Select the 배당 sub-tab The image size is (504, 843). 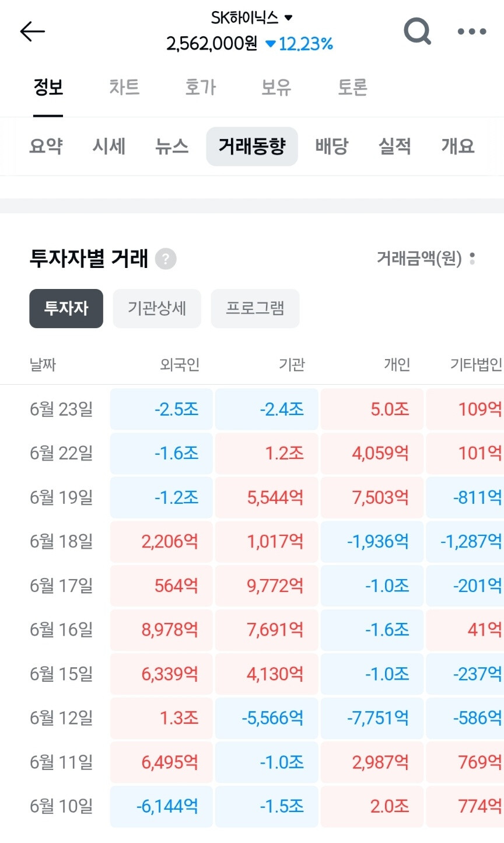click(332, 146)
